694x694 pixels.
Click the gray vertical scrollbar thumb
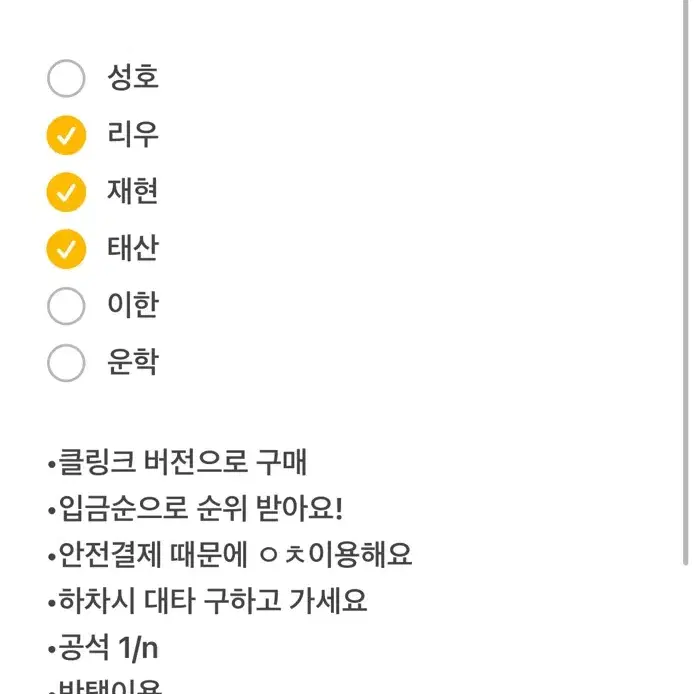686,282
